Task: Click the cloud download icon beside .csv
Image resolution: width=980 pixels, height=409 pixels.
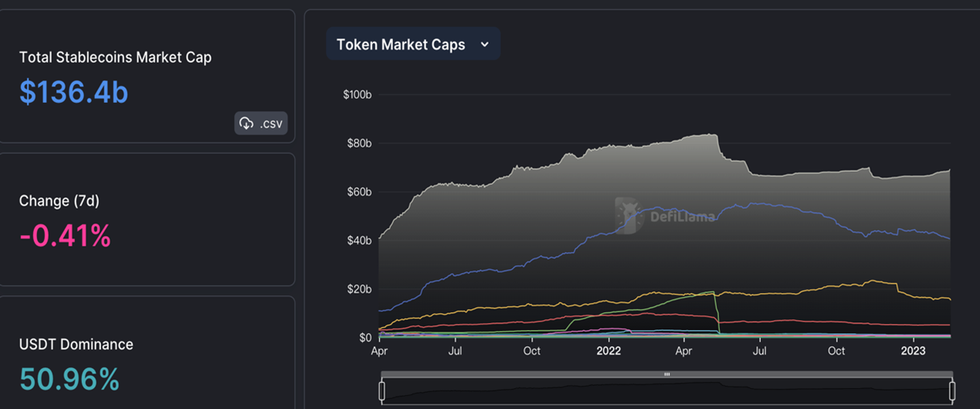Action: pyautogui.click(x=246, y=124)
